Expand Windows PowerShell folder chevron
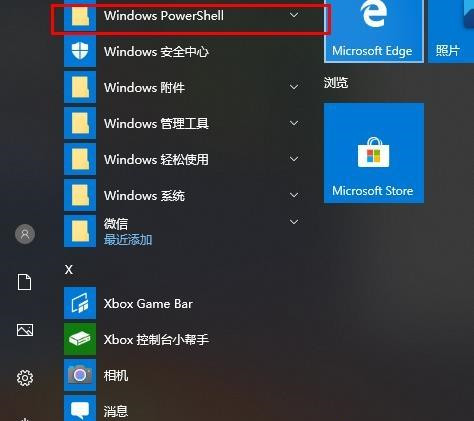Viewport: 474px width, 421px height. click(x=294, y=15)
